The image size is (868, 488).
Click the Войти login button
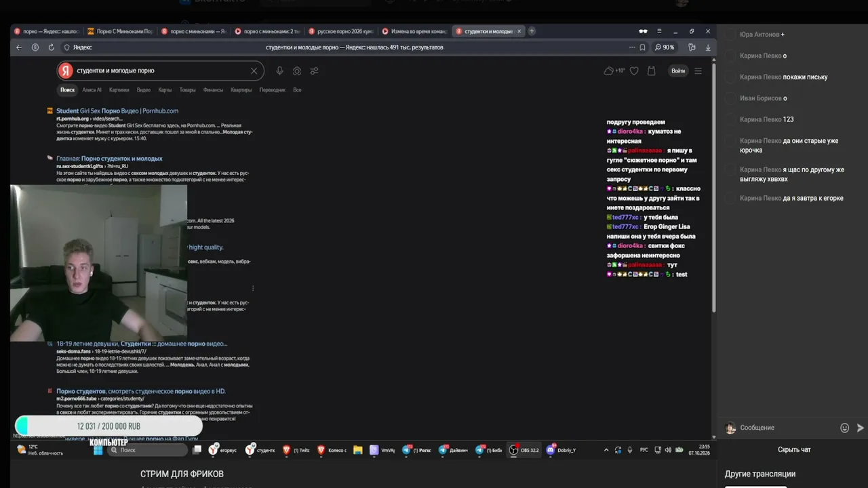[x=678, y=70]
